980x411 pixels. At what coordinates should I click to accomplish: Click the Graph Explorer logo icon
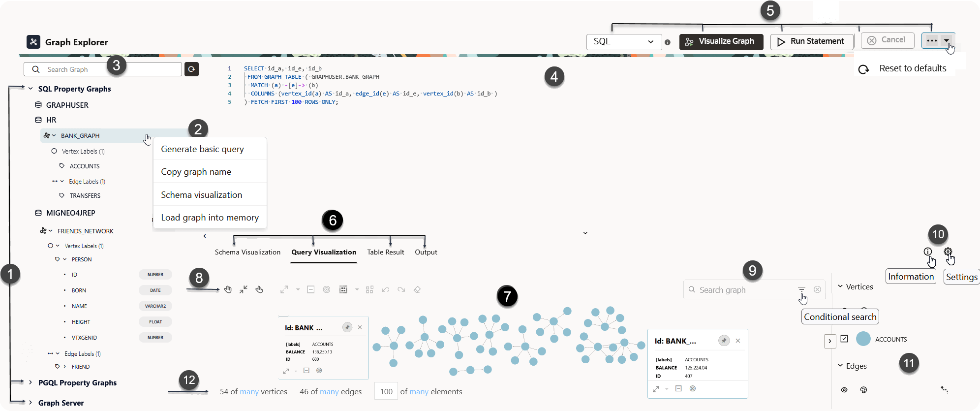(x=33, y=42)
